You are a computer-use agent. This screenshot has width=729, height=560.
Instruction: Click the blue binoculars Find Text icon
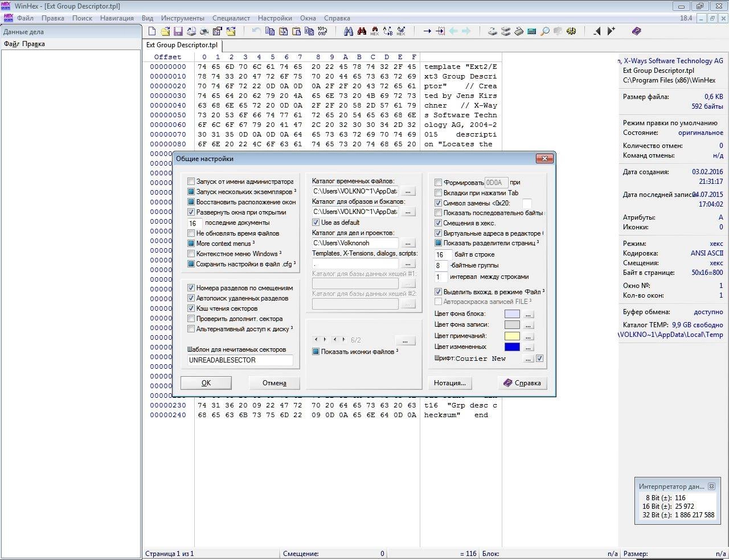(x=349, y=31)
